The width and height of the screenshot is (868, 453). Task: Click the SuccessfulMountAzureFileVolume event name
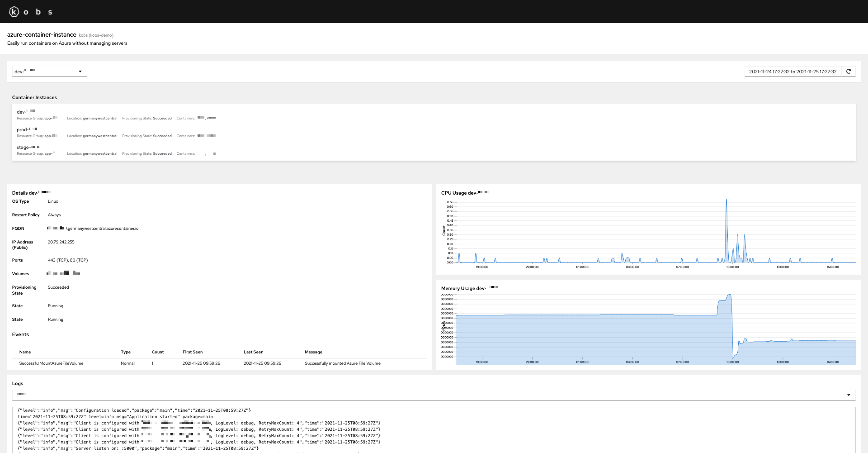51,363
